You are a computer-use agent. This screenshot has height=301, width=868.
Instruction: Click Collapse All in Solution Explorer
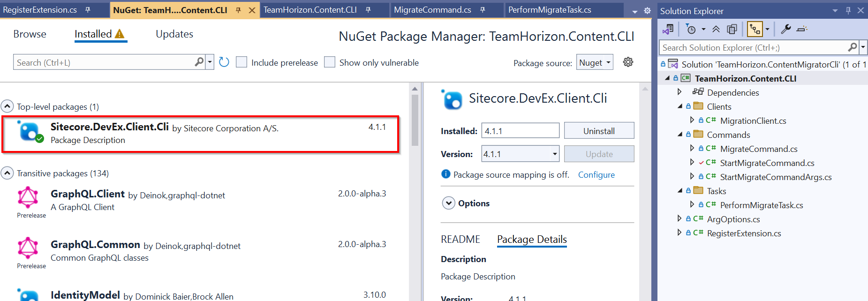tap(716, 30)
